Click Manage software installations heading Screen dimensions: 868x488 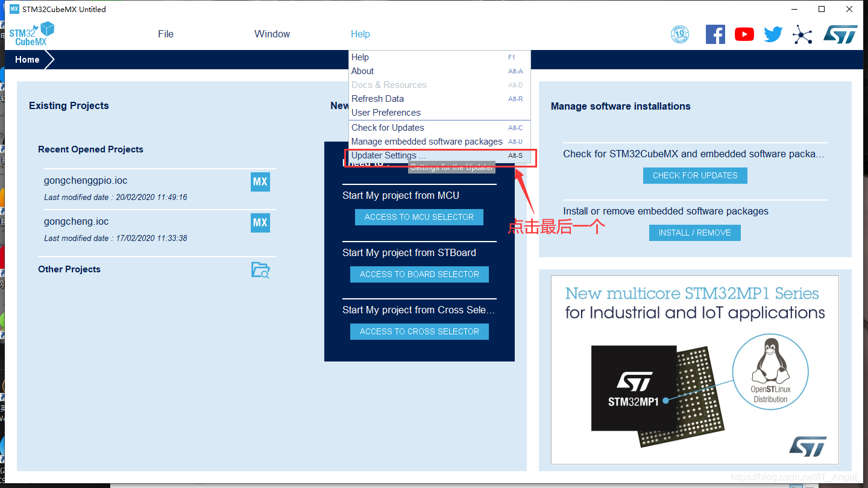621,106
